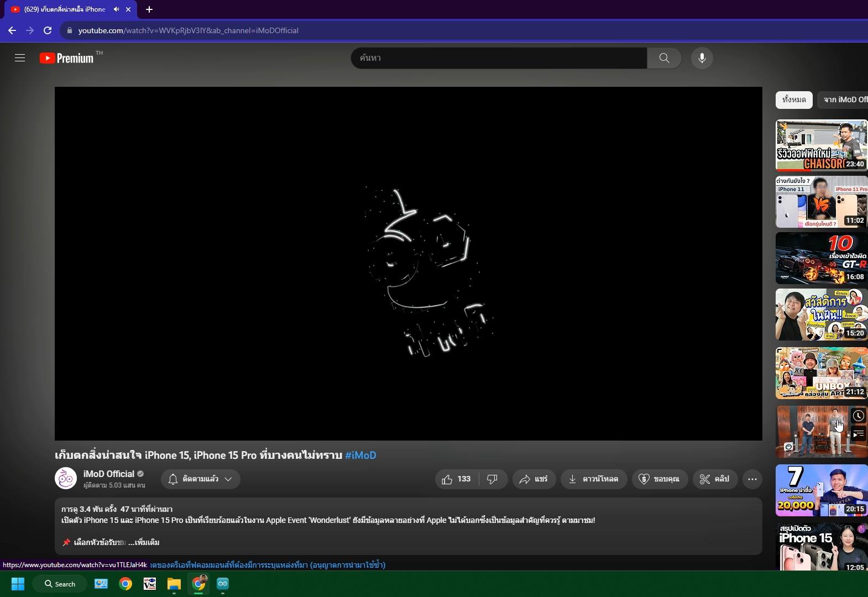
Task: Click the video player area
Action: pyautogui.click(x=409, y=264)
